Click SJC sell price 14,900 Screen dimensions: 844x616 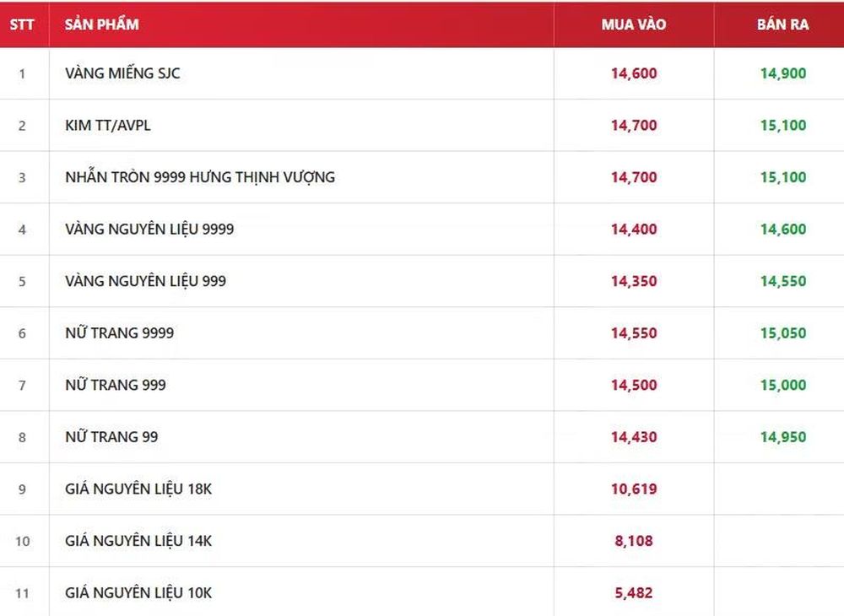[x=783, y=73]
